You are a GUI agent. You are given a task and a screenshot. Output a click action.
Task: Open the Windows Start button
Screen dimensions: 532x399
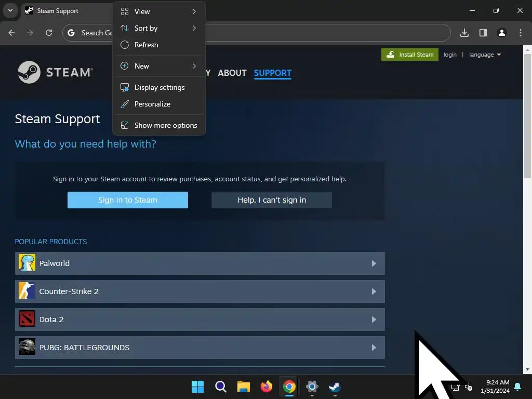click(197, 387)
